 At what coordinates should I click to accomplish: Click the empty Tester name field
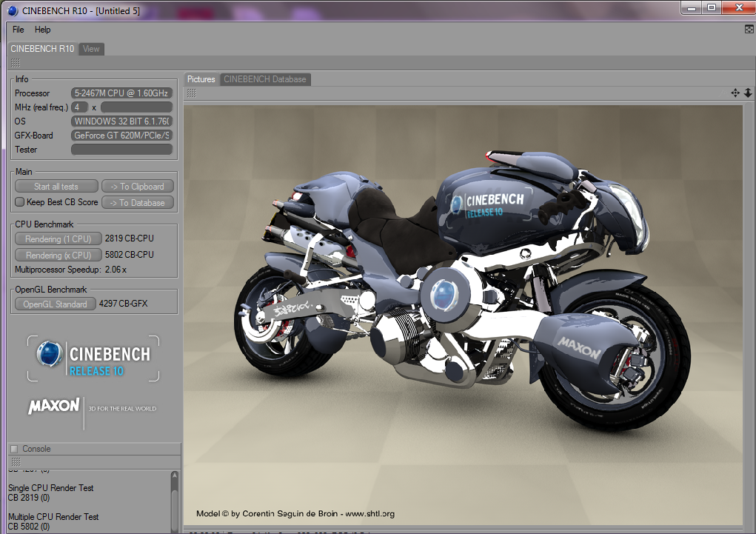[121, 150]
